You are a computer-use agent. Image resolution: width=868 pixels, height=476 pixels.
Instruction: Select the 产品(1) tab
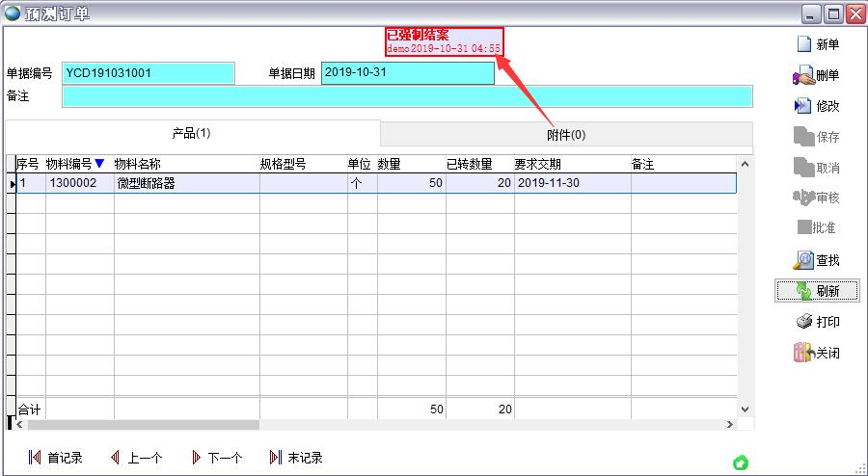(191, 133)
